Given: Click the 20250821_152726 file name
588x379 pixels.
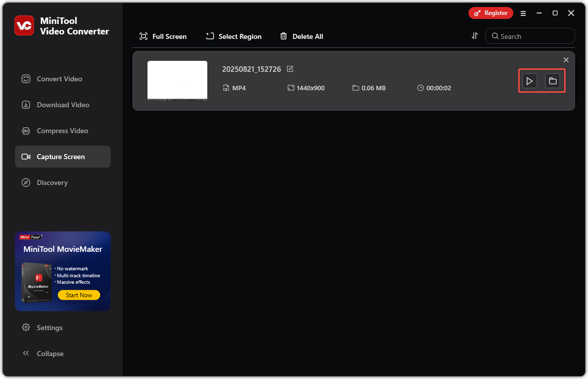Looking at the screenshot, I should pos(251,69).
